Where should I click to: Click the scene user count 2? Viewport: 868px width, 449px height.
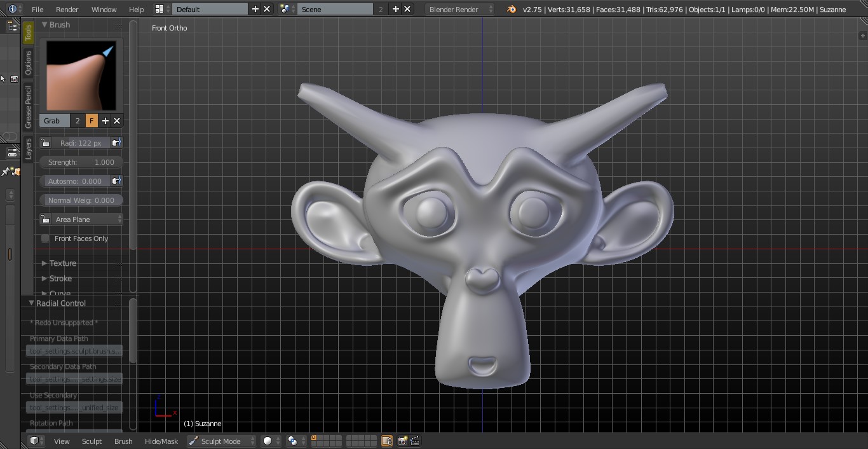coord(381,9)
